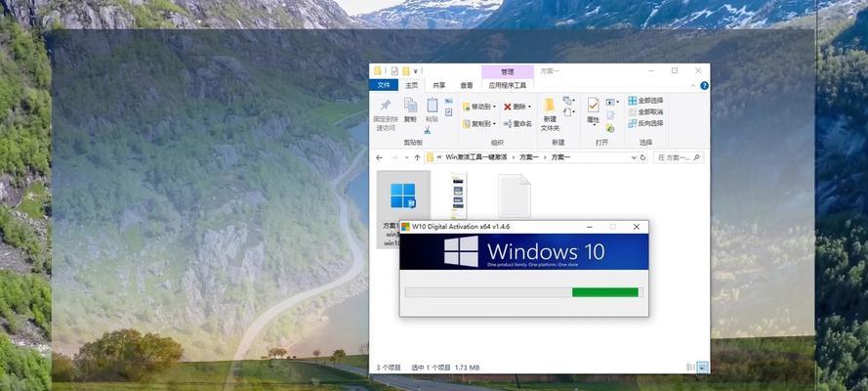The image size is (868, 391).
Task: Expand the Customize Quick Access Toolbar arrow
Action: (416, 71)
